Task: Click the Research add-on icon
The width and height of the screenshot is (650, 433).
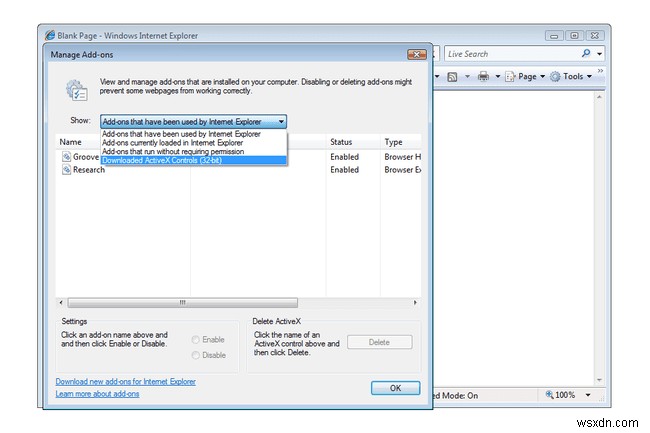Action: point(66,169)
